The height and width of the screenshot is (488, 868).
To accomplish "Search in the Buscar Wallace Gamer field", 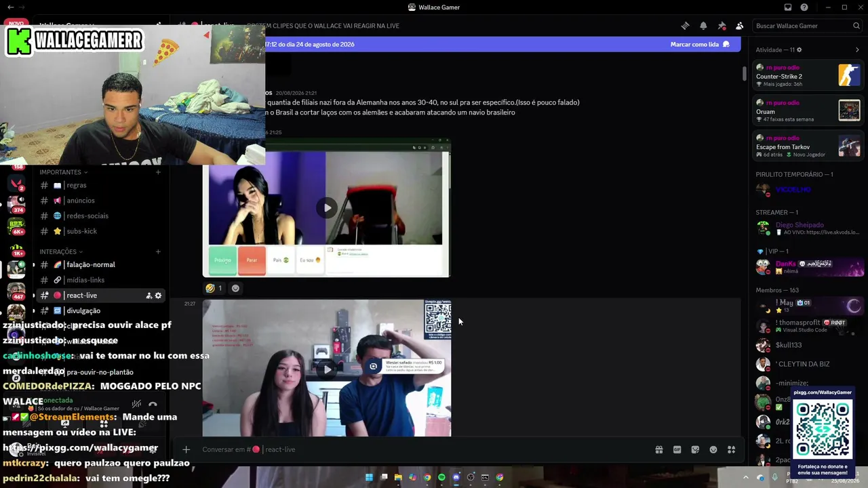I will [x=808, y=26].
